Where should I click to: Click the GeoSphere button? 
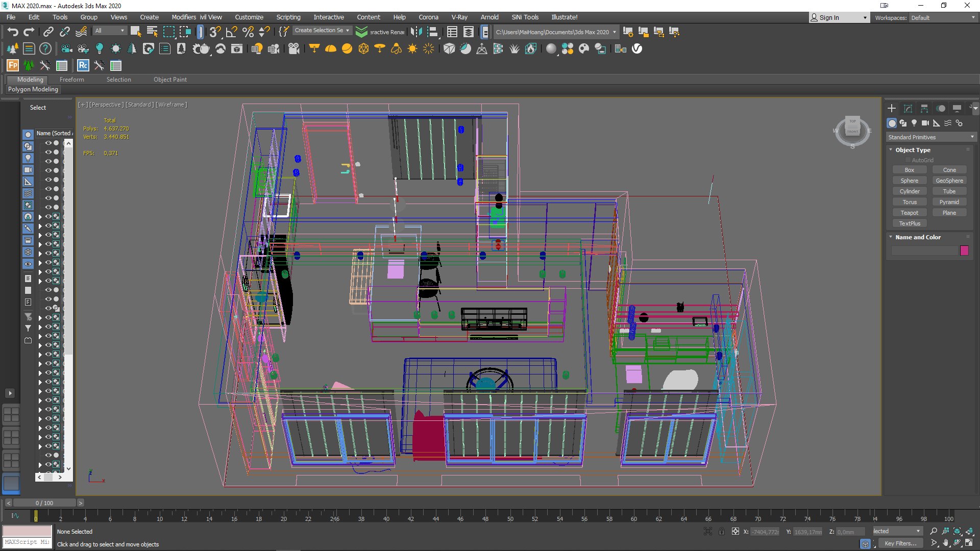click(x=949, y=181)
